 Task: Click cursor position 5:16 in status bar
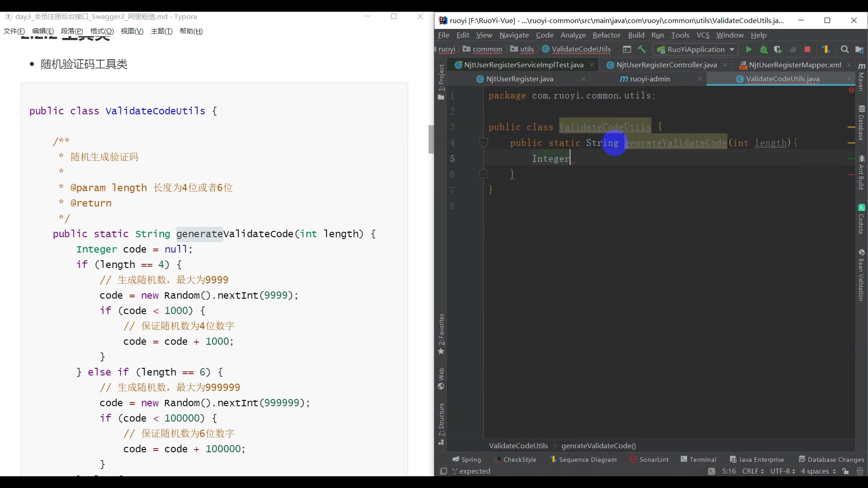[729, 471]
